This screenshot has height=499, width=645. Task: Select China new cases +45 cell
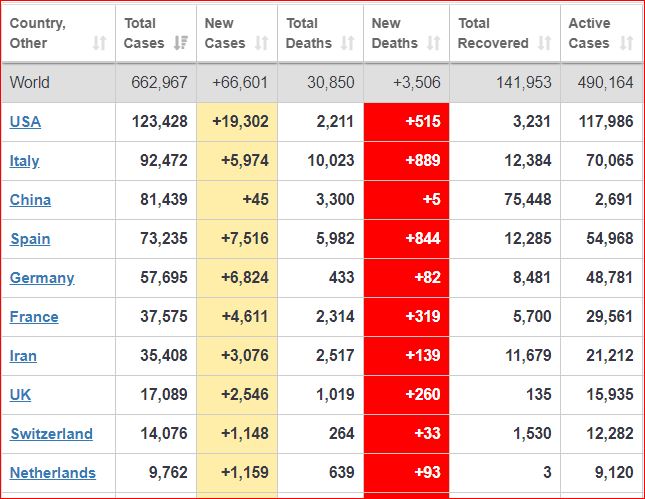coord(237,200)
